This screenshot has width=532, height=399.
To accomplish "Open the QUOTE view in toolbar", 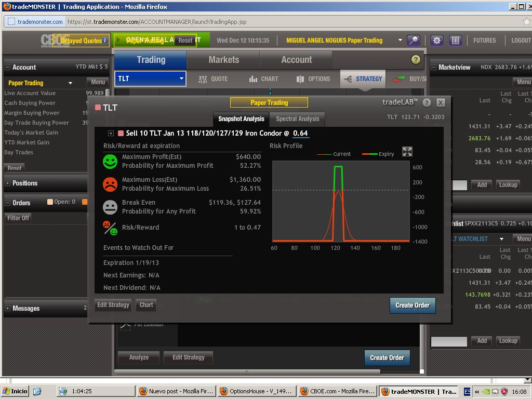I will point(213,79).
